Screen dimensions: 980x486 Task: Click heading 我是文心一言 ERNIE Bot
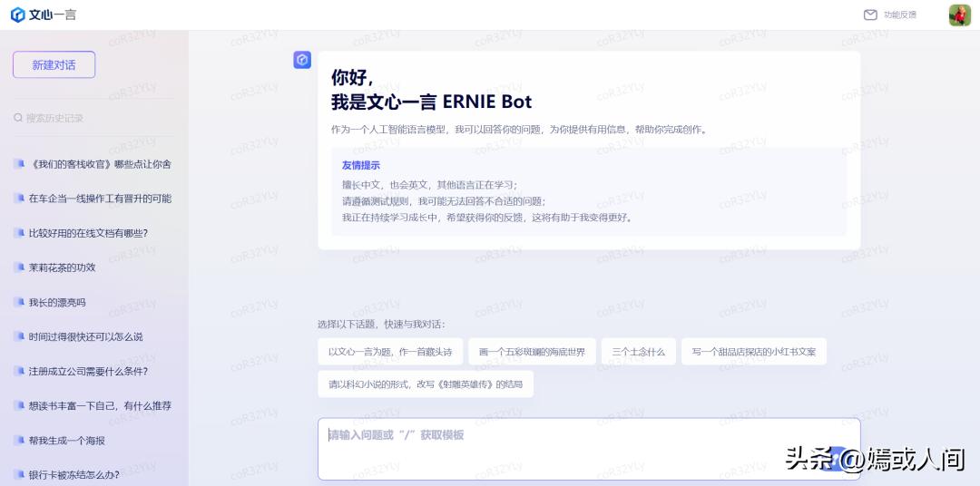(x=431, y=102)
